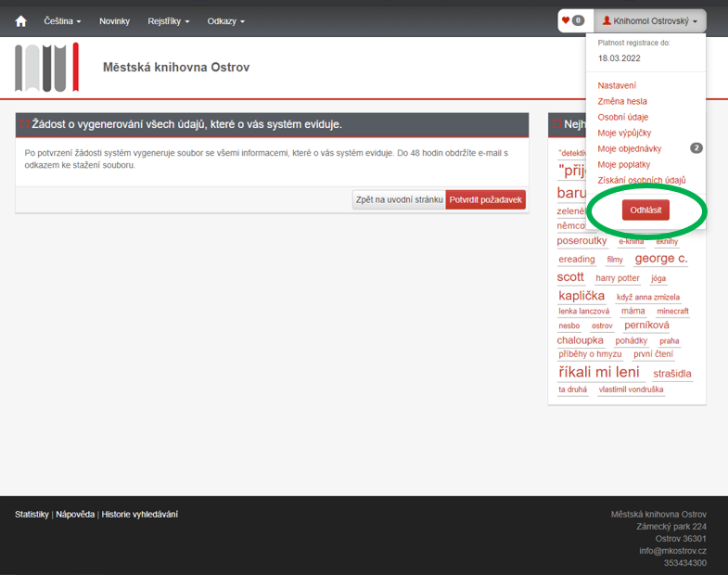728x575 pixels.
Task: Click Historie vyhledávání in footer
Action: point(139,514)
